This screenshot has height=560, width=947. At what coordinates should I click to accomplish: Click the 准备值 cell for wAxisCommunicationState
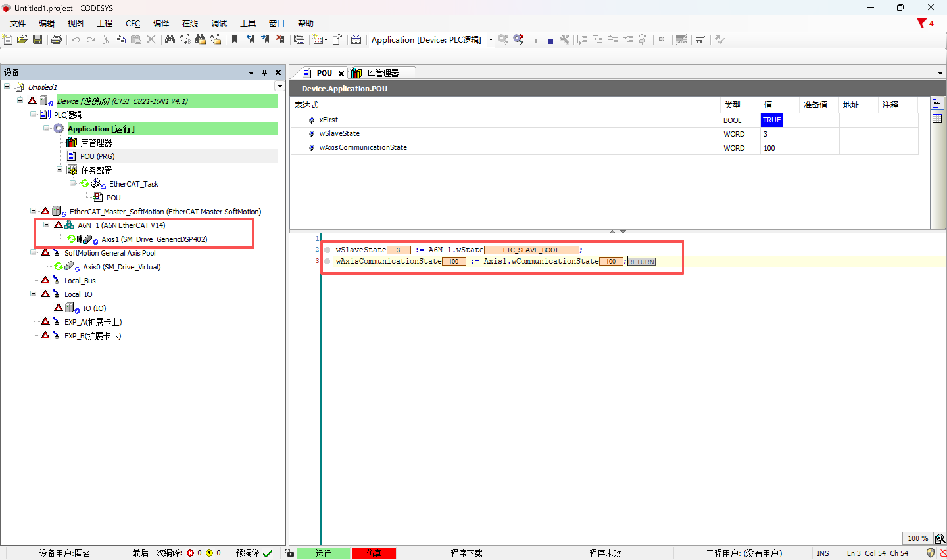tap(819, 148)
